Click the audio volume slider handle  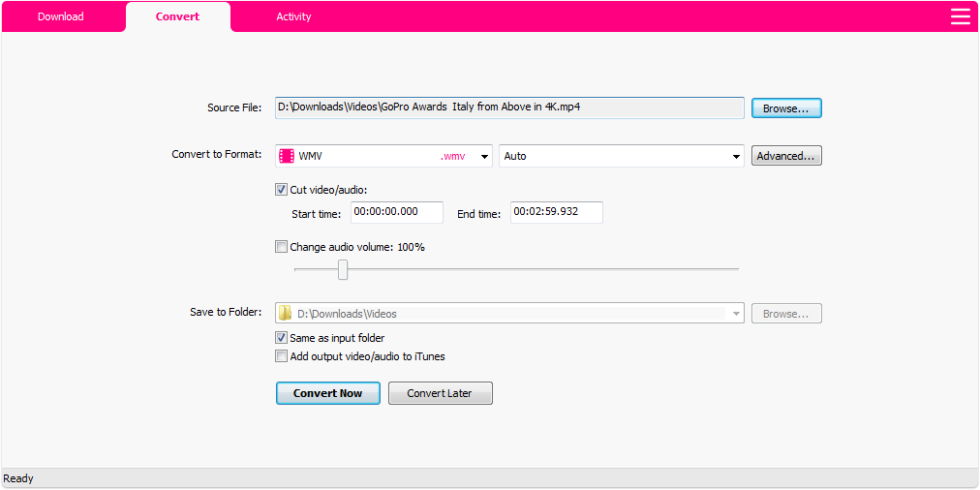click(x=343, y=269)
